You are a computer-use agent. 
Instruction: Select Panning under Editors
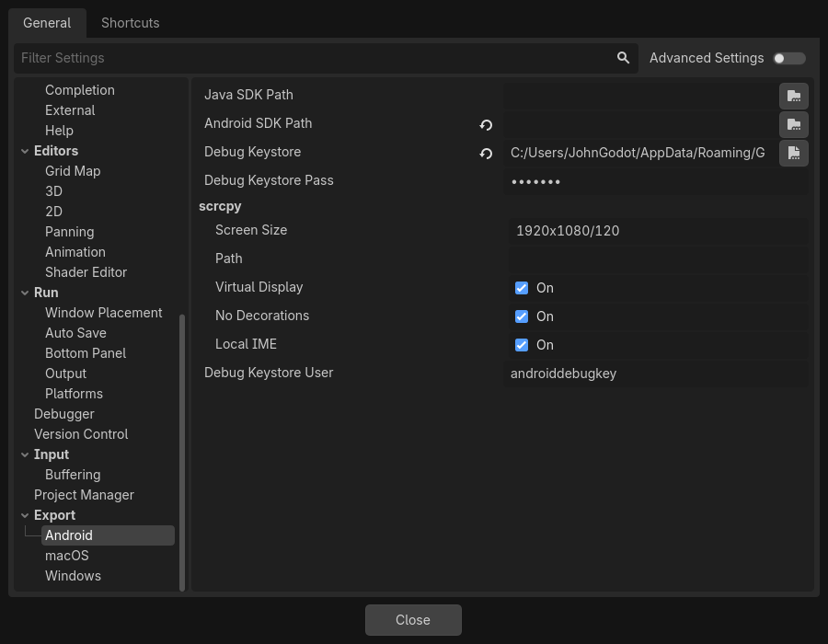click(70, 232)
